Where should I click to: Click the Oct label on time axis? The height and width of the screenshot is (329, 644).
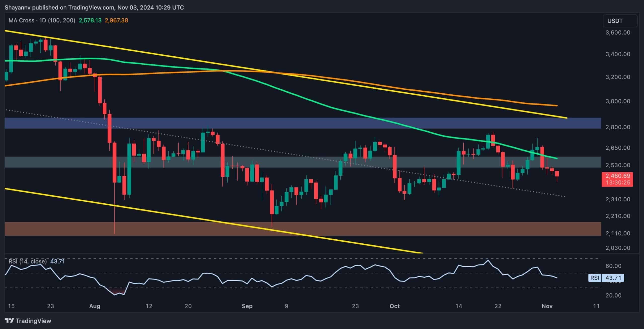394,306
